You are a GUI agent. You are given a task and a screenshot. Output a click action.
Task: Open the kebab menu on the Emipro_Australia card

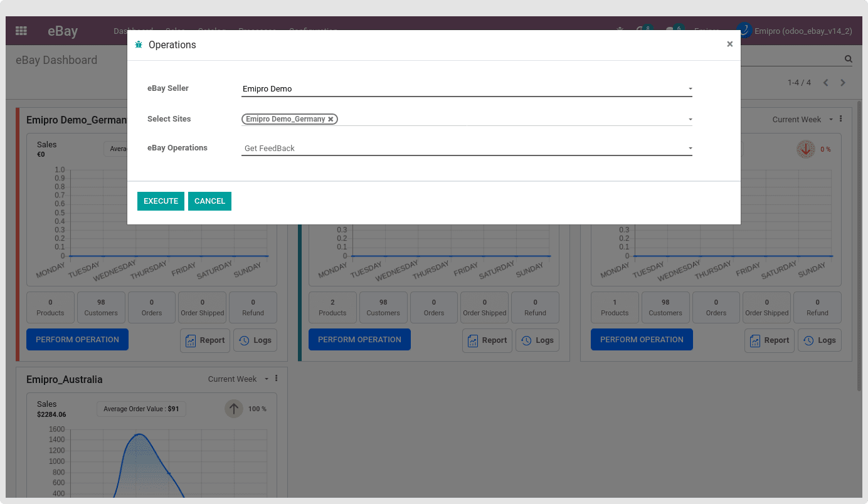[x=276, y=379]
